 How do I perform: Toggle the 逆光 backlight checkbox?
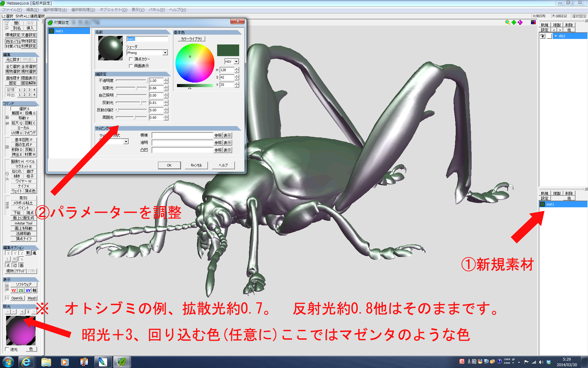pos(7,349)
